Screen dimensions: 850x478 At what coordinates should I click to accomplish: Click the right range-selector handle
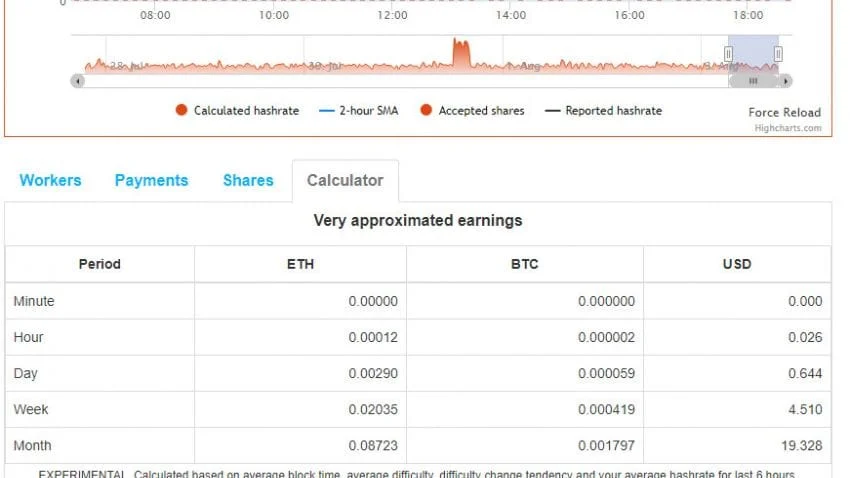click(x=778, y=54)
